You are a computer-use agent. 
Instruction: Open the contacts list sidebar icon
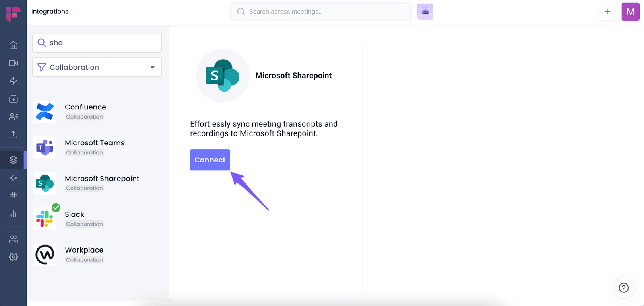pos(13,117)
